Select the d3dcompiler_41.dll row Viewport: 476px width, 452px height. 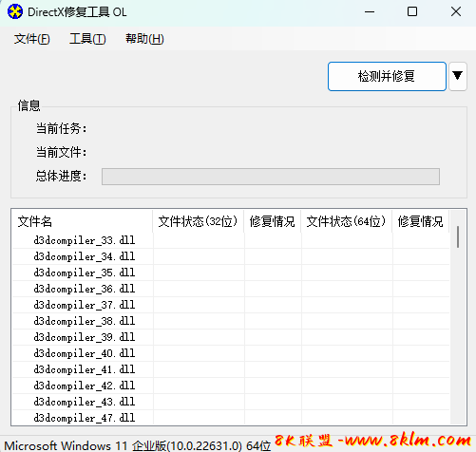tap(231, 369)
